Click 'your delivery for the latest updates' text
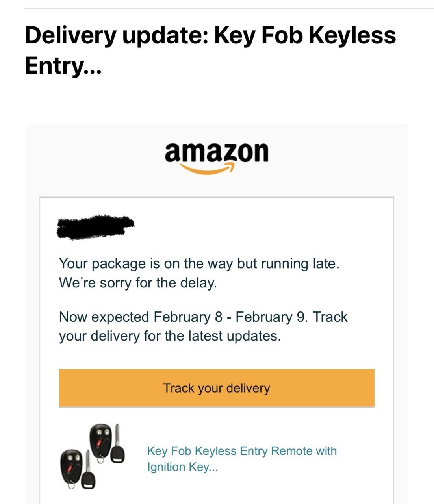Image resolution: width=434 pixels, height=504 pixels. point(170,336)
